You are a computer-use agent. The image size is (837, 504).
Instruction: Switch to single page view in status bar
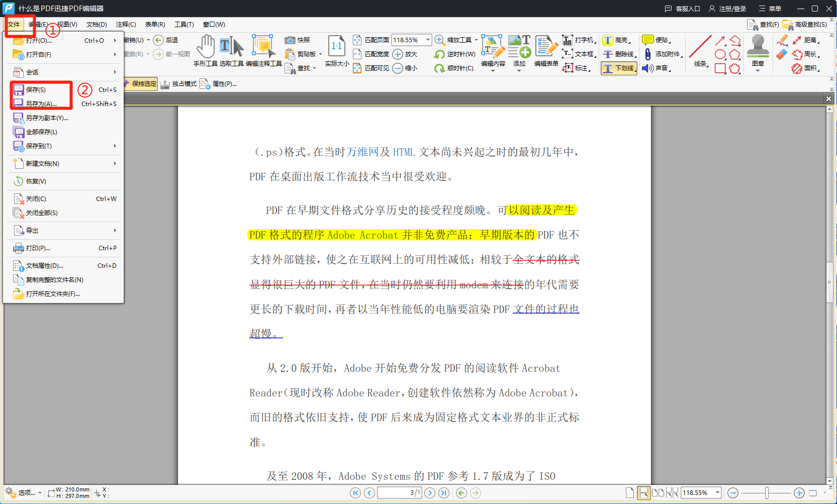630,493
